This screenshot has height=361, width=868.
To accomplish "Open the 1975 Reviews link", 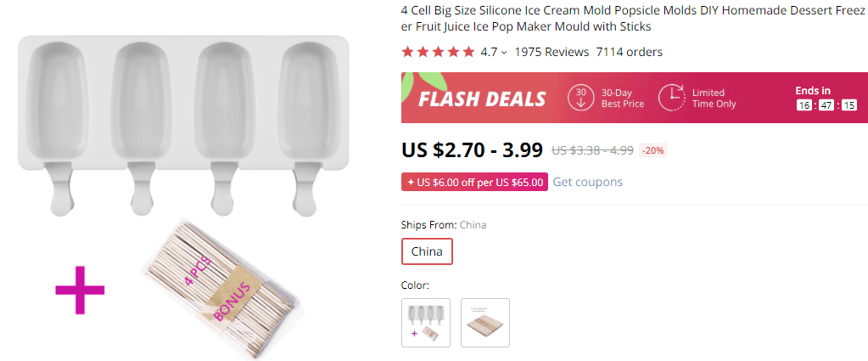I will (x=552, y=52).
